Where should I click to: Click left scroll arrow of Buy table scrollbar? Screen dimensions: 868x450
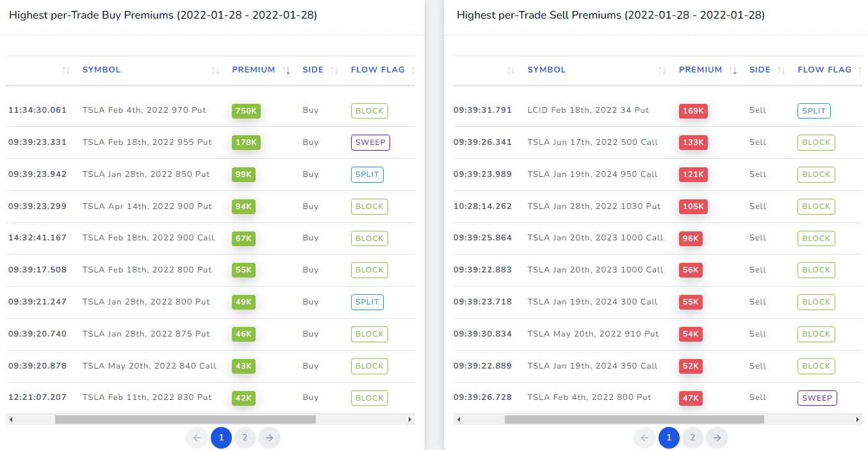11,420
